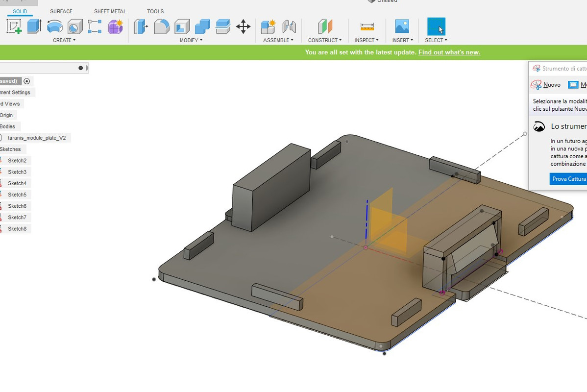Viewport: 587px width, 392px height.
Task: Open the INSERT dropdown menu
Action: pyautogui.click(x=403, y=40)
